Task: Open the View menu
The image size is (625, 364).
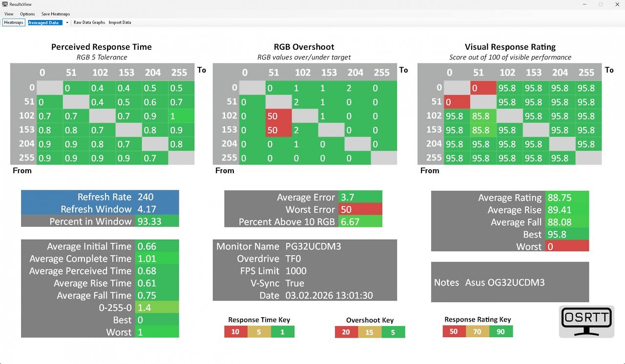Action: [9, 14]
